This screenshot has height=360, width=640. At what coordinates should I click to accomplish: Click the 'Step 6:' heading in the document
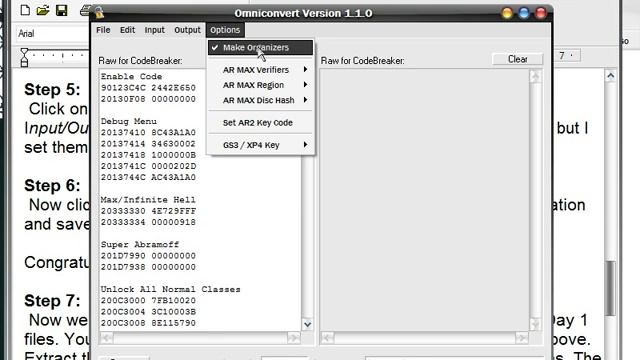pos(52,186)
